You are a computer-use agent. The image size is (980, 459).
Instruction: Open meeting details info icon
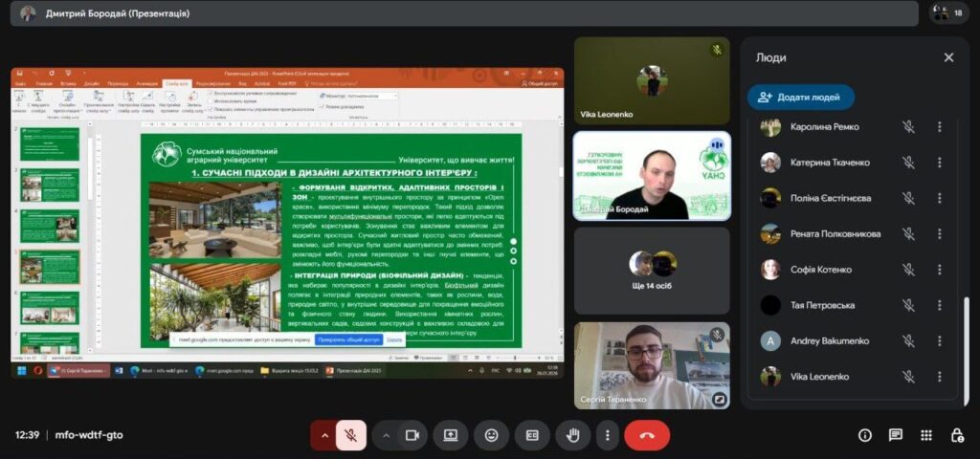[x=865, y=435]
